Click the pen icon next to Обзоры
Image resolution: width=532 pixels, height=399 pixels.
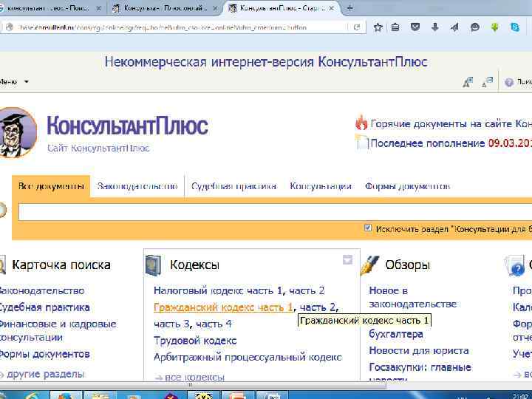(370, 265)
